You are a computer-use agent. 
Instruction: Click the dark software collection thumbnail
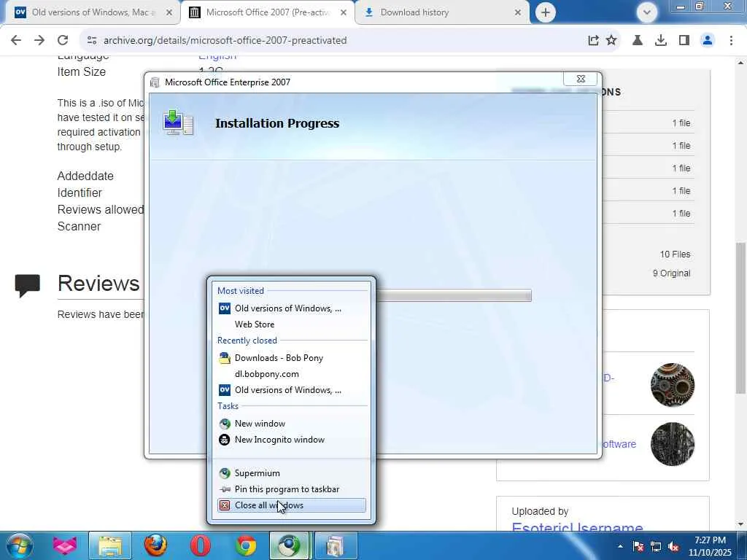[x=672, y=444]
